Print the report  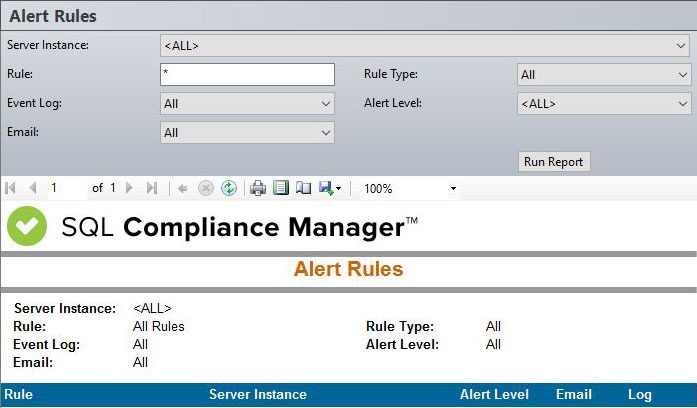pos(258,188)
